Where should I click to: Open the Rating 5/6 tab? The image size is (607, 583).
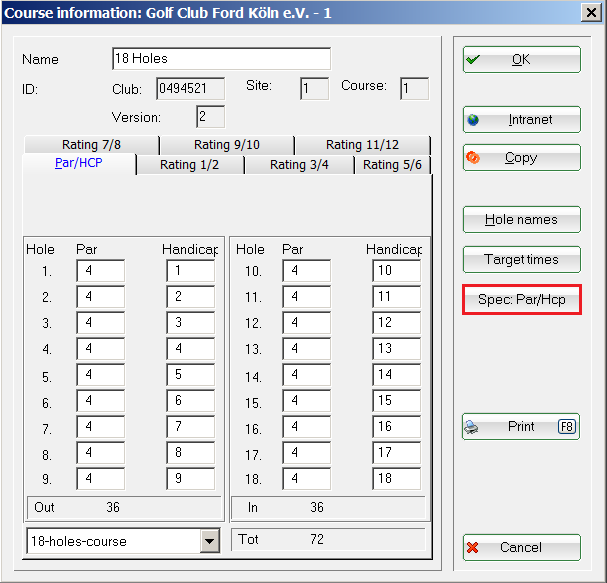click(x=392, y=165)
